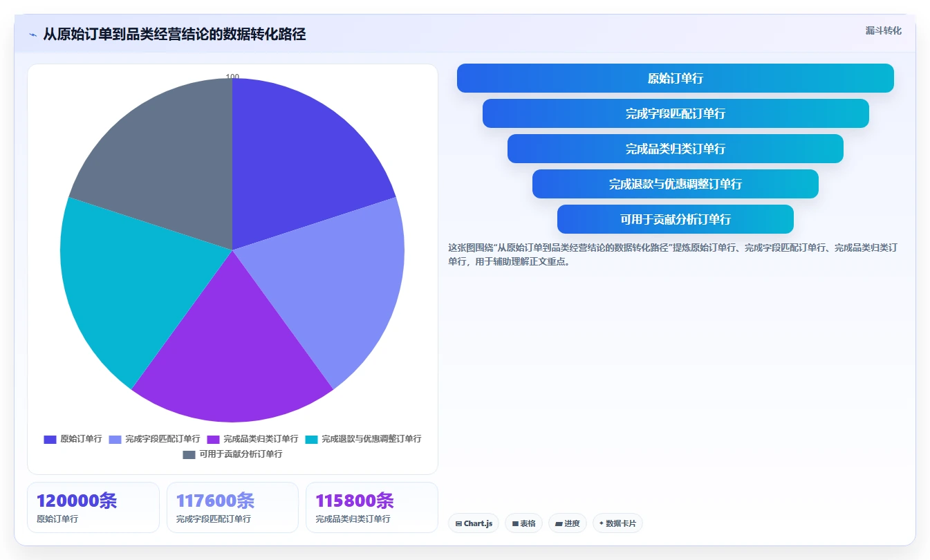The image size is (930, 560).
Task: Click the 表格 tag icon
Action: click(x=515, y=524)
